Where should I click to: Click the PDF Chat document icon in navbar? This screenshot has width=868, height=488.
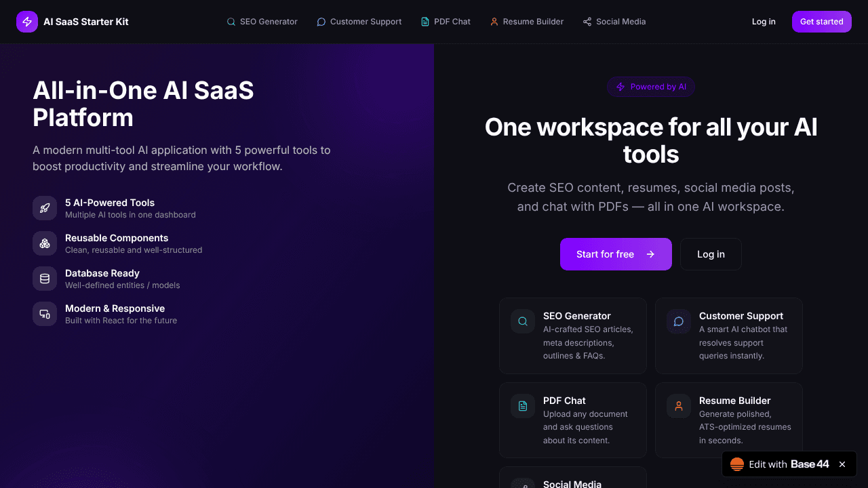(425, 22)
